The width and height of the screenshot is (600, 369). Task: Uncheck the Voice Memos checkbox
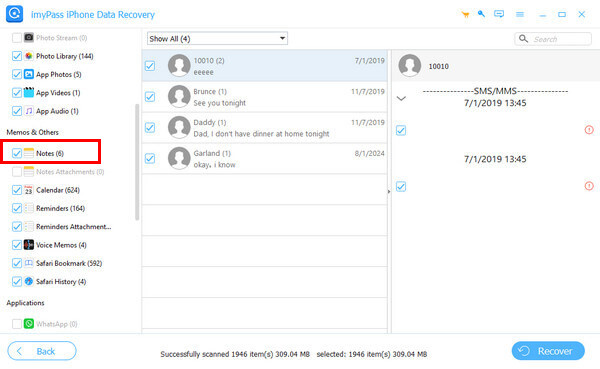pos(16,245)
